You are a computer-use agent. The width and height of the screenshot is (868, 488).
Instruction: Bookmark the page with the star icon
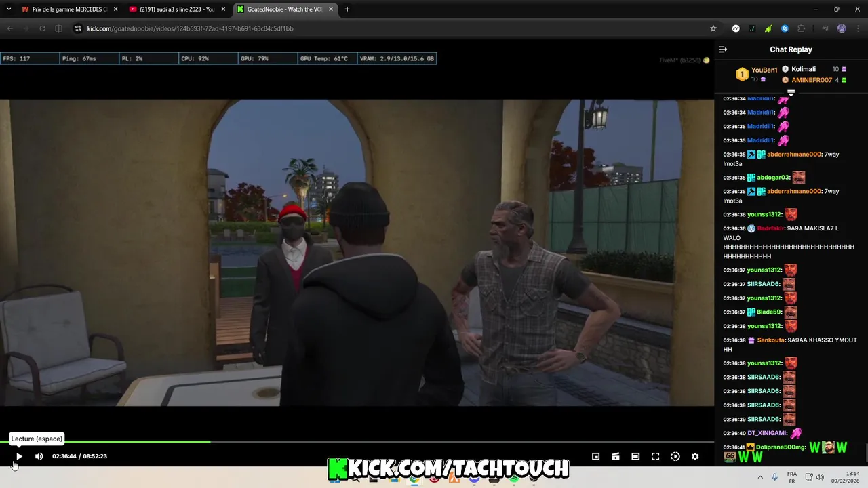tap(713, 28)
